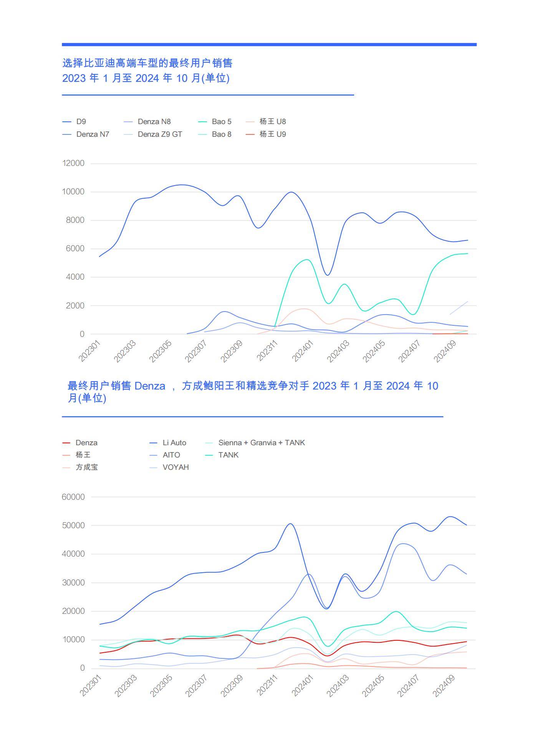Screen dimensions: 538x756
Task: Click the 202301 x-axis label in top chart
Action: 89,351
